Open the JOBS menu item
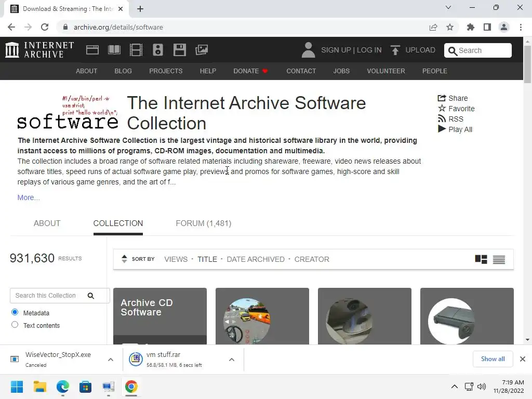 coord(341,71)
